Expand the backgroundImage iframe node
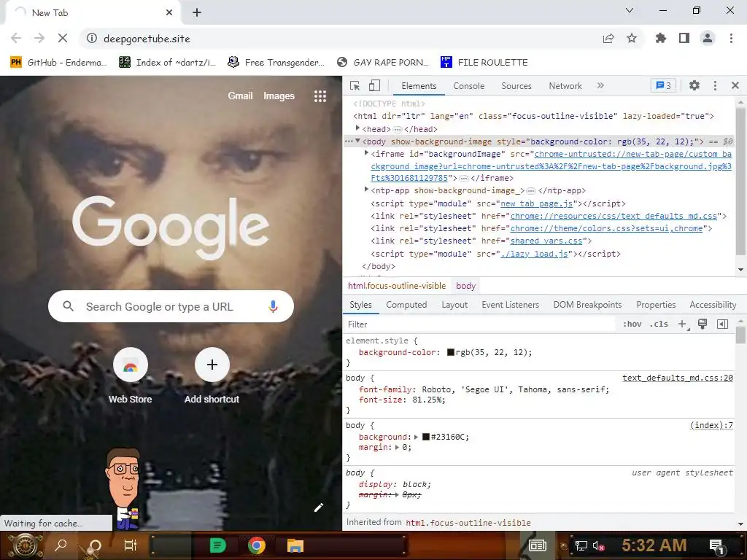 366,153
